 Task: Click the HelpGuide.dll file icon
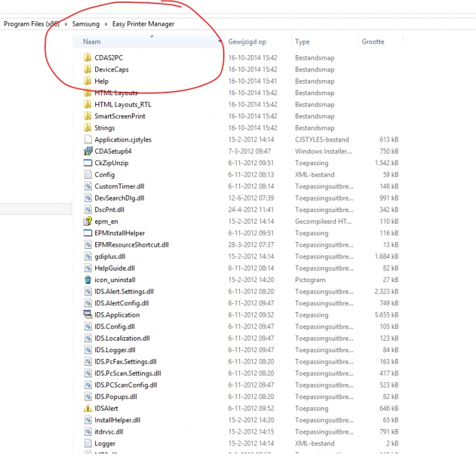(88, 268)
